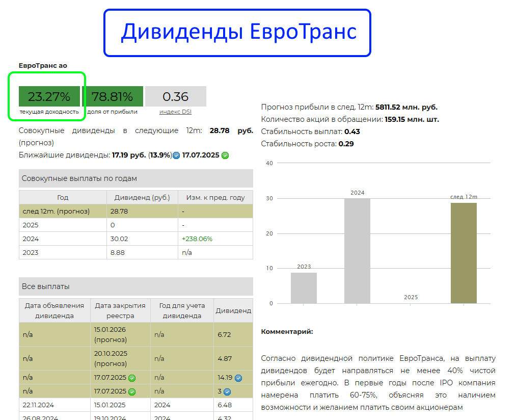Click the след 12m. (прогноз) row label
The width and height of the screenshot is (517, 420).
coord(56,211)
